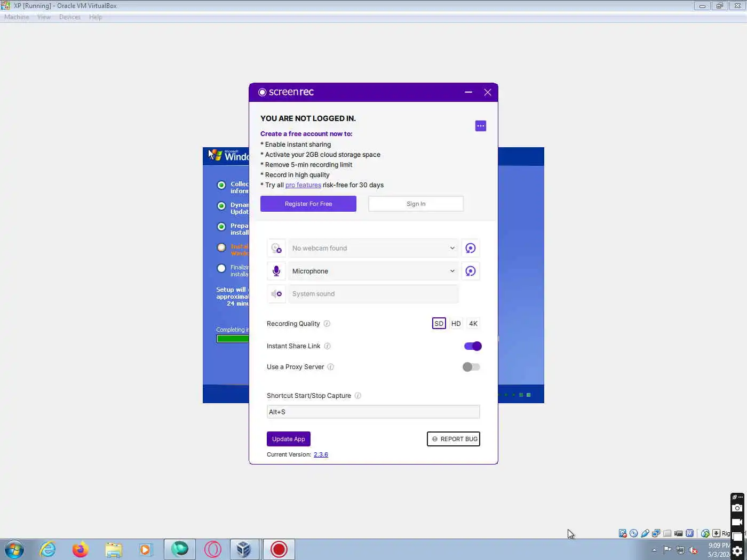747x560 pixels.
Task: Open the Help menu in VirtualBox
Action: point(96,17)
